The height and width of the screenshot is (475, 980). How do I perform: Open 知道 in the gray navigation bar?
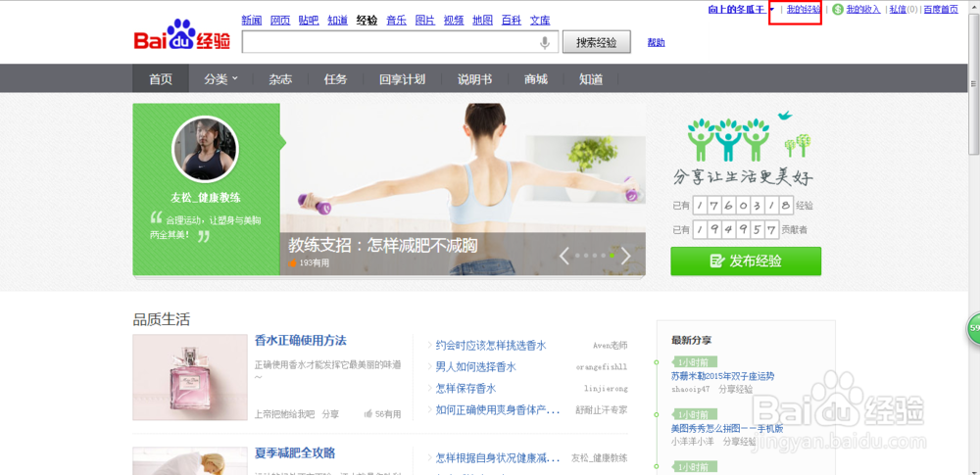(591, 79)
